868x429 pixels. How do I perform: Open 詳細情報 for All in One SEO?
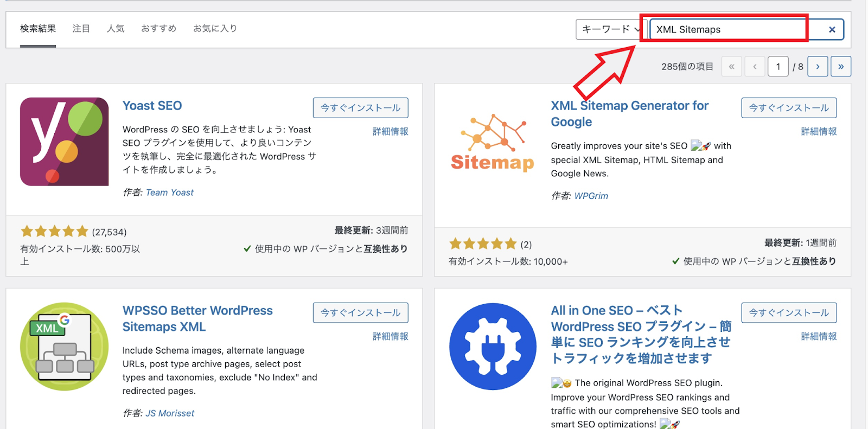[x=819, y=337]
